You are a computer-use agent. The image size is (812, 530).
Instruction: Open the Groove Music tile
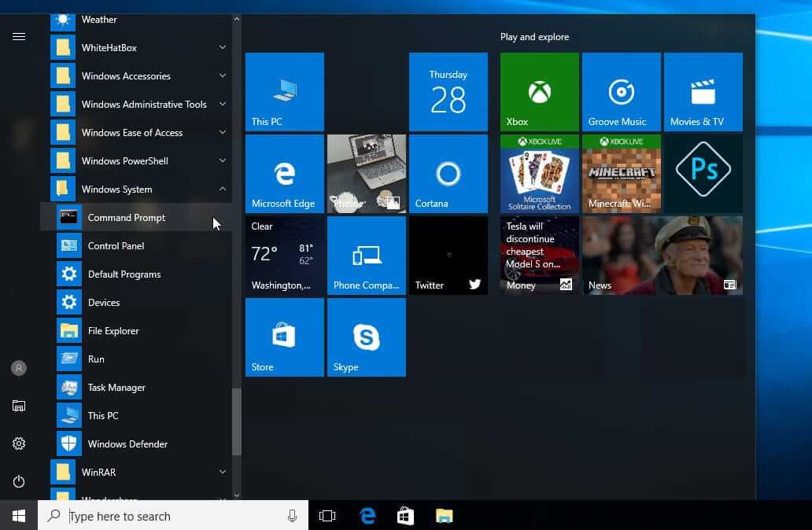pyautogui.click(x=622, y=92)
